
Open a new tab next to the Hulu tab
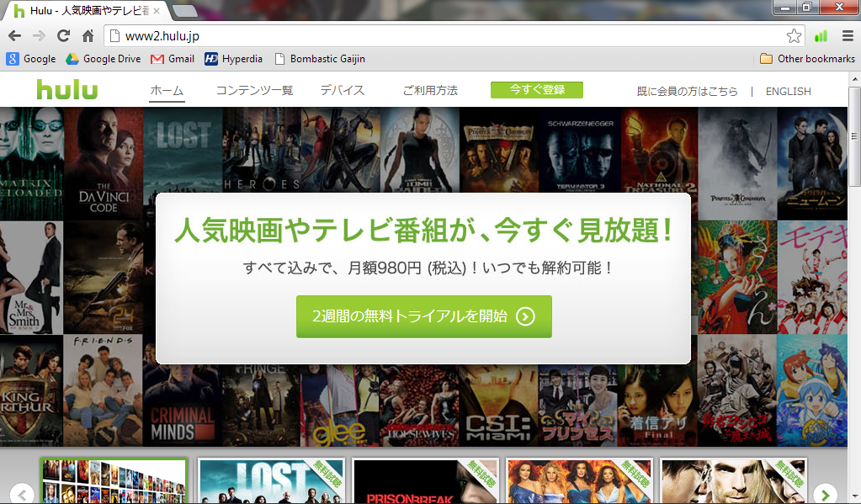[184, 10]
